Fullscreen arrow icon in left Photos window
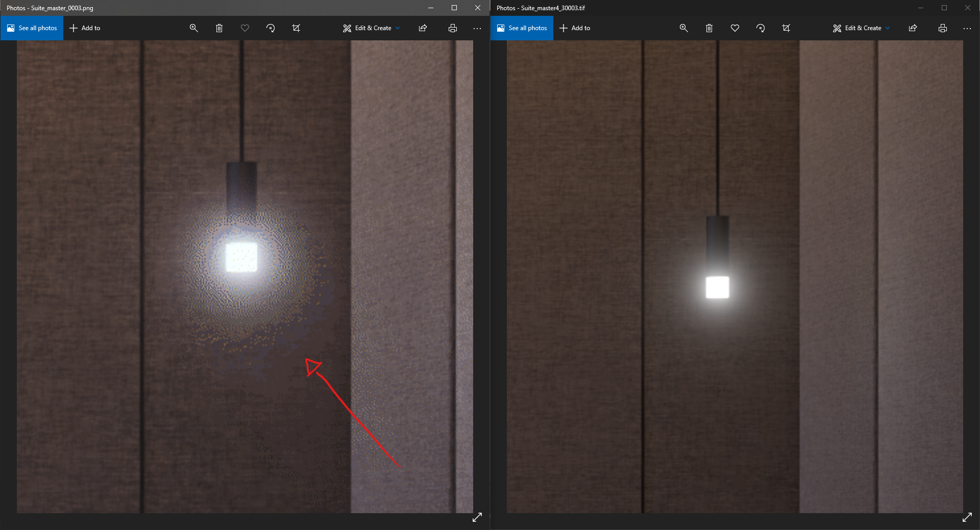 pos(477,517)
